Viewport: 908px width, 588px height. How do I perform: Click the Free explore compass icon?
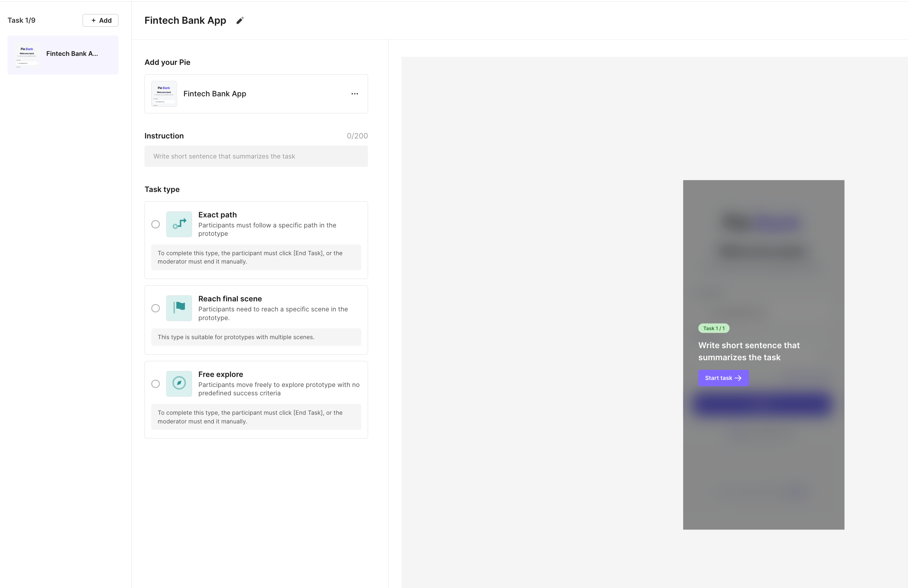(x=179, y=384)
